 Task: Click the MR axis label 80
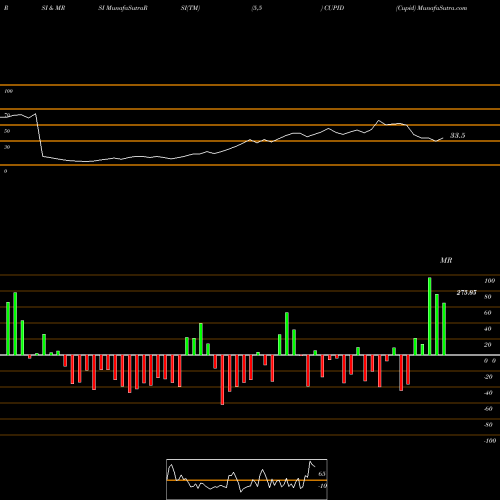488,297
